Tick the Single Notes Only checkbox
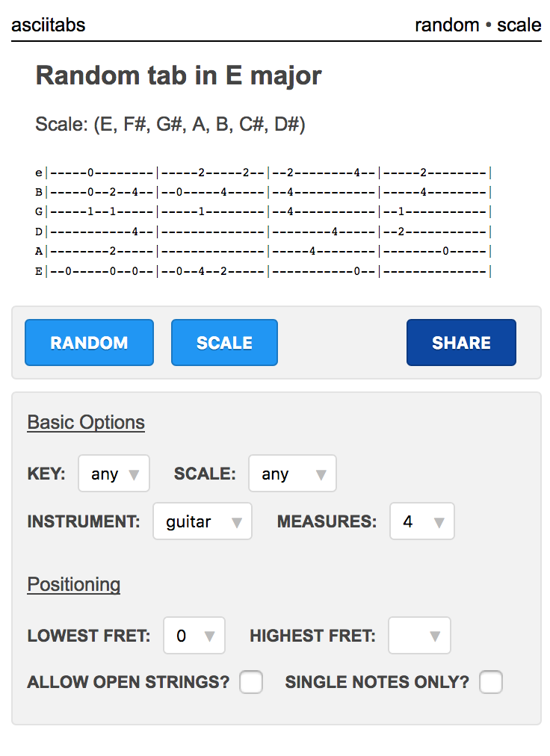This screenshot has height=756, width=550. (491, 682)
